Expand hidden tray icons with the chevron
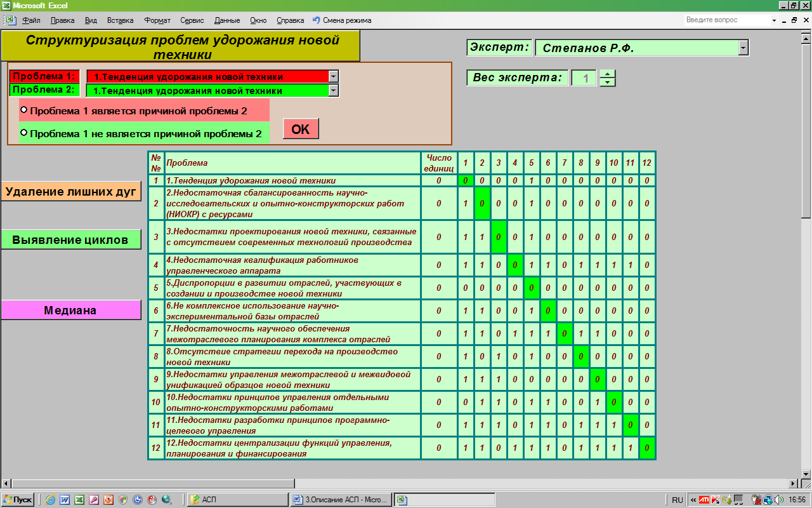Screen dimensions: 812x508 click(x=693, y=500)
